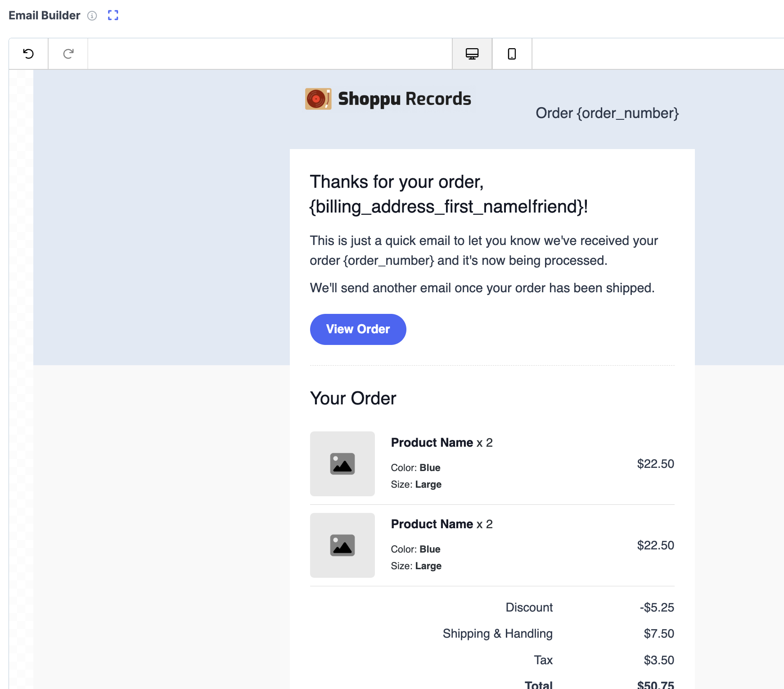The image size is (784, 689).
Task: Select the second product's 'Size: Large' text
Action: tap(416, 566)
